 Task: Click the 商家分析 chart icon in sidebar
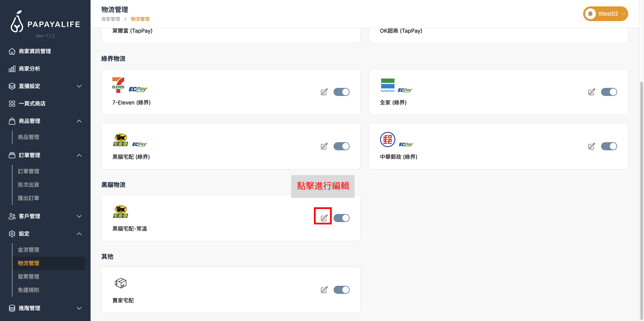(12, 68)
